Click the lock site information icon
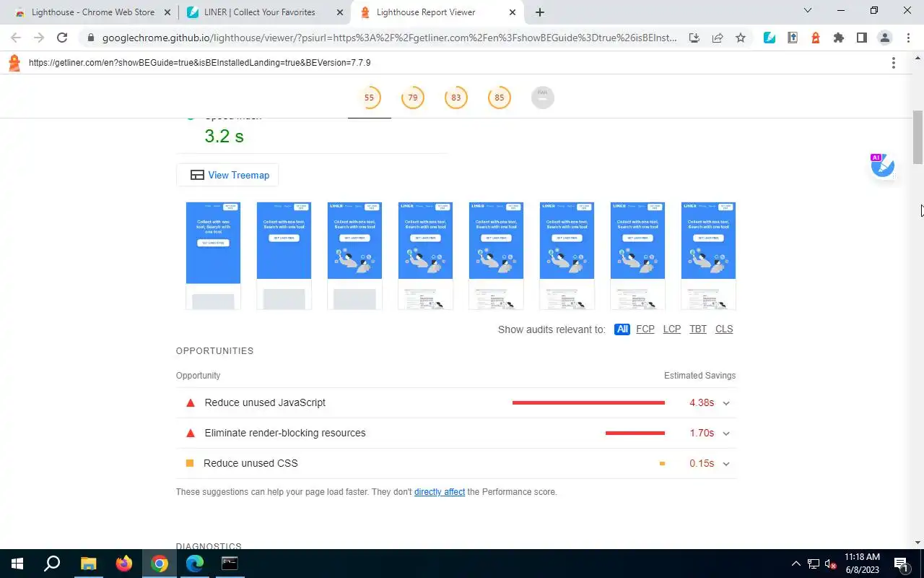This screenshot has width=924, height=578. (90, 38)
